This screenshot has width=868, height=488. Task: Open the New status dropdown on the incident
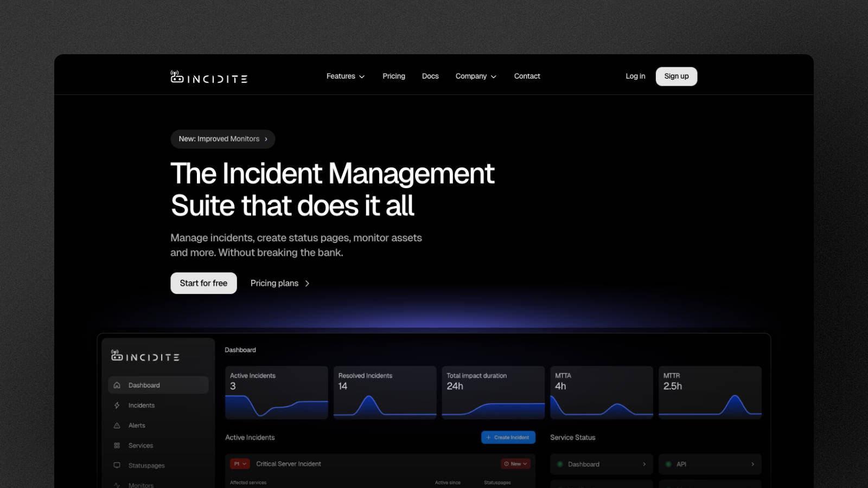point(515,464)
